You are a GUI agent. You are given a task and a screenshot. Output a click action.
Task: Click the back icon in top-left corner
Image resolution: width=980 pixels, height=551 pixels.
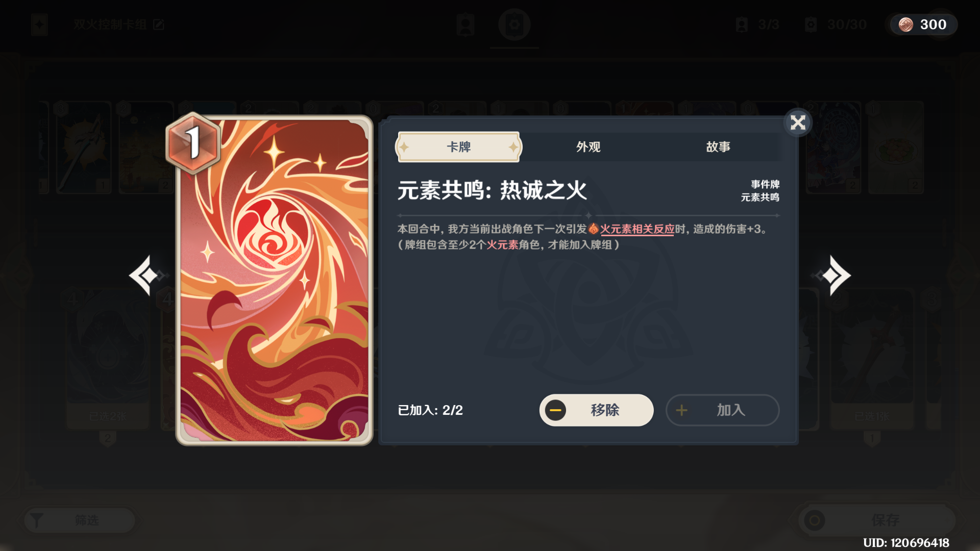(39, 24)
